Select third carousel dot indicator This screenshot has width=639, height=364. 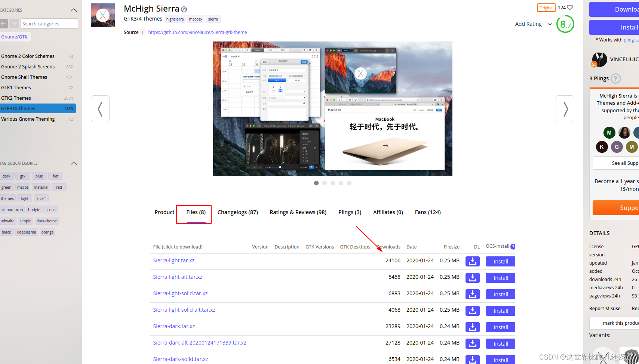(x=333, y=183)
